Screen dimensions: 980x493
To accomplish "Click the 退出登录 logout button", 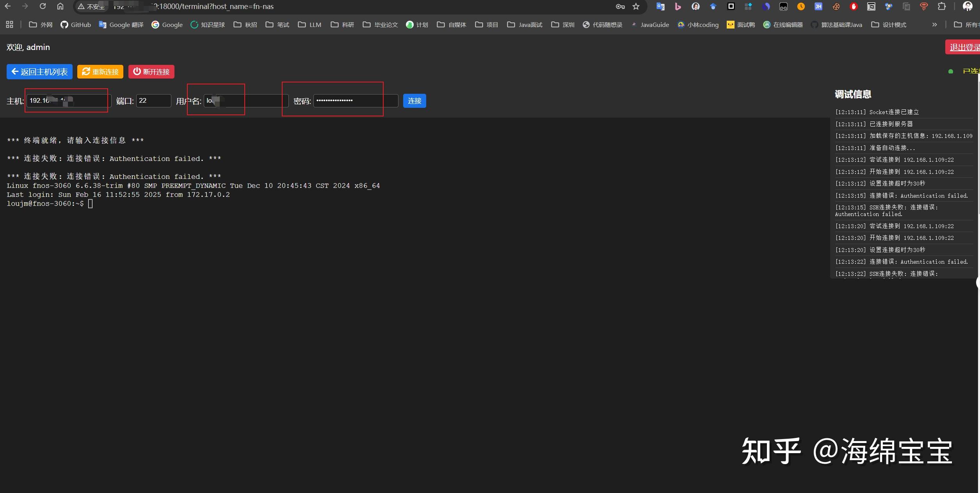I will point(963,47).
